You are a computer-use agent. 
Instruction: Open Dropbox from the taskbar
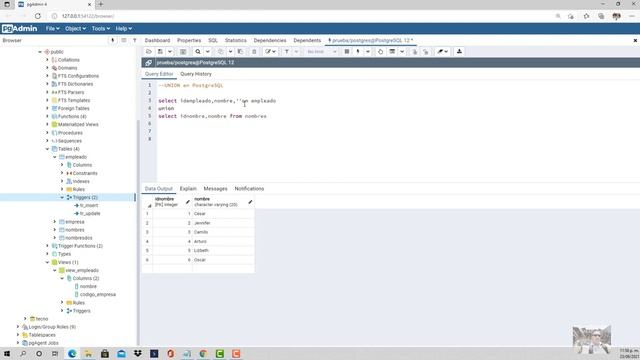138,353
